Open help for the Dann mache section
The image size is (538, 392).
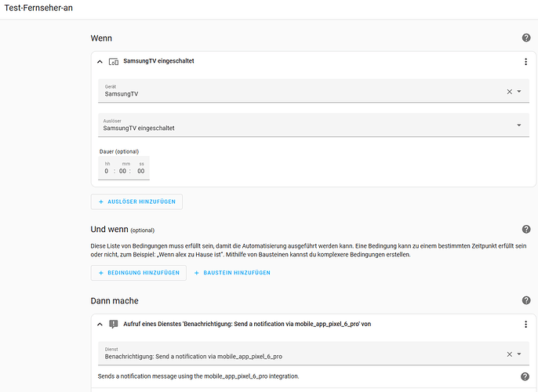coord(526,300)
